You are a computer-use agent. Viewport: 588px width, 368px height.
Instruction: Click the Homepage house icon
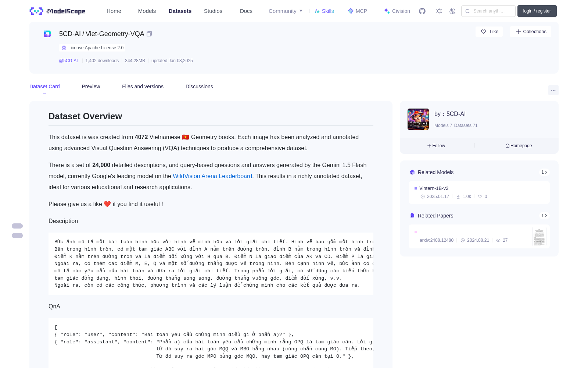pos(508,146)
